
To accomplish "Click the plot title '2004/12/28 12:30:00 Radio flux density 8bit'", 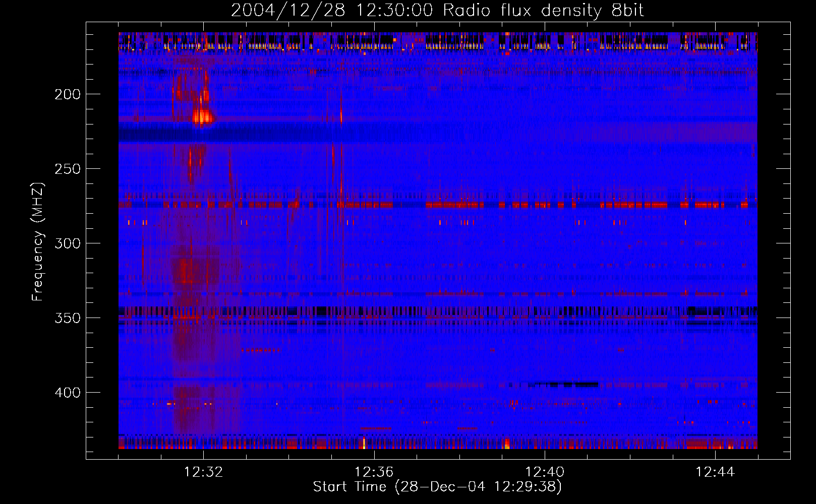I will [437, 11].
